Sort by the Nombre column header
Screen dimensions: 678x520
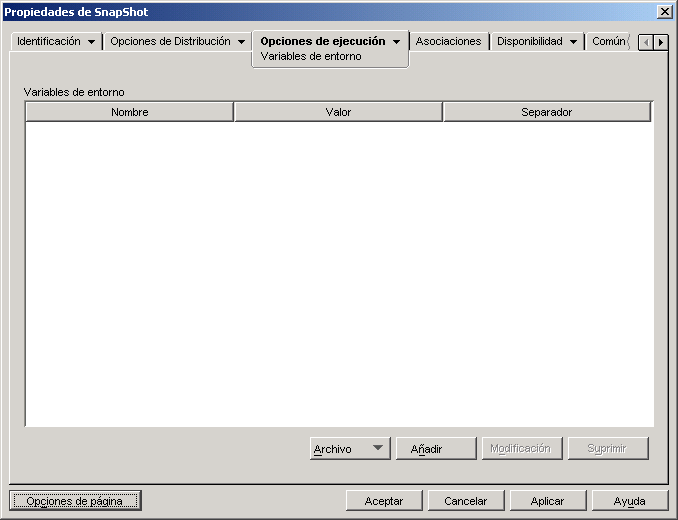(130, 112)
